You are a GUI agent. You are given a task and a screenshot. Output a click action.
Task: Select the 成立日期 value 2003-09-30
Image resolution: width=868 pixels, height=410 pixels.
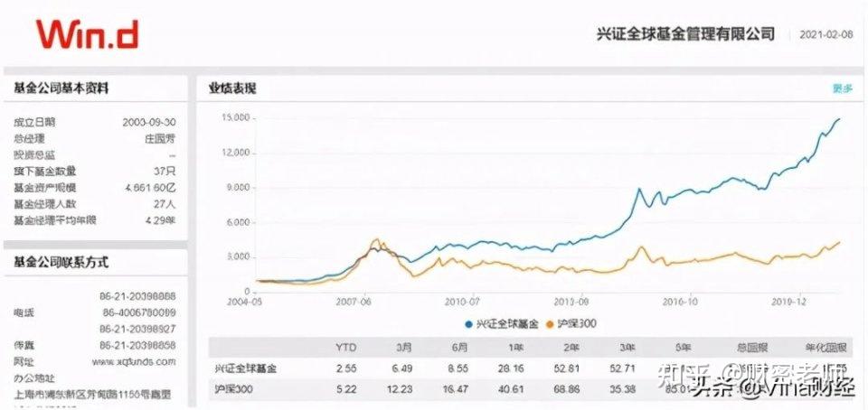(149, 122)
